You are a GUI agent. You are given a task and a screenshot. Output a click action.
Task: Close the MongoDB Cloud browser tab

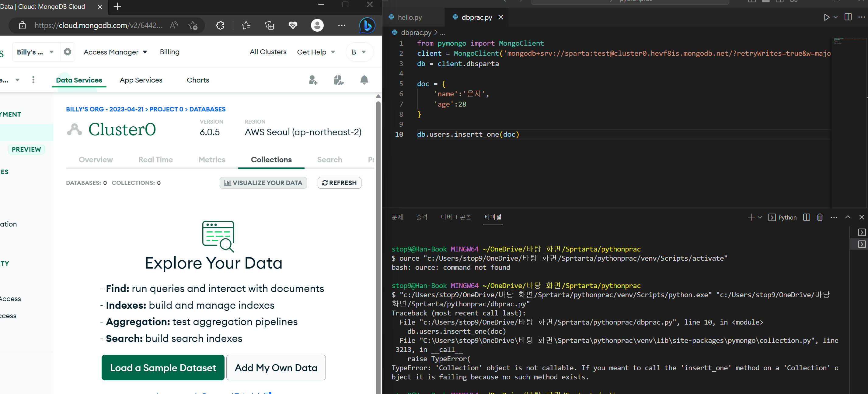[x=100, y=7]
